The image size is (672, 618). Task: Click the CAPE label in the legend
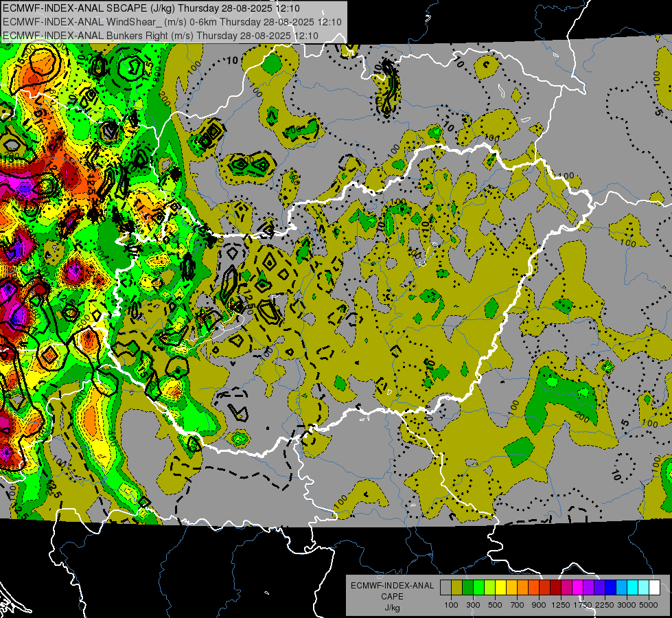pyautogui.click(x=392, y=597)
